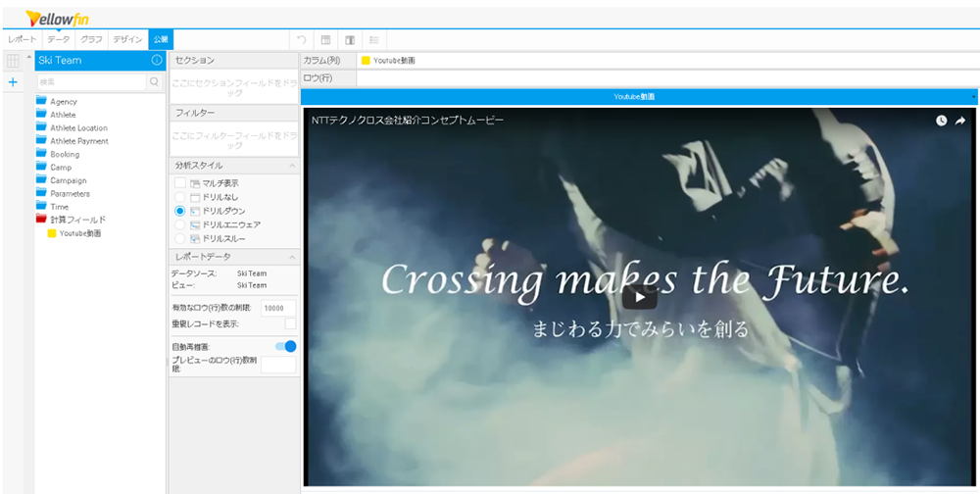The width and height of the screenshot is (980, 494).
Task: Select Youtube動画 field in the tree
Action: point(75,233)
